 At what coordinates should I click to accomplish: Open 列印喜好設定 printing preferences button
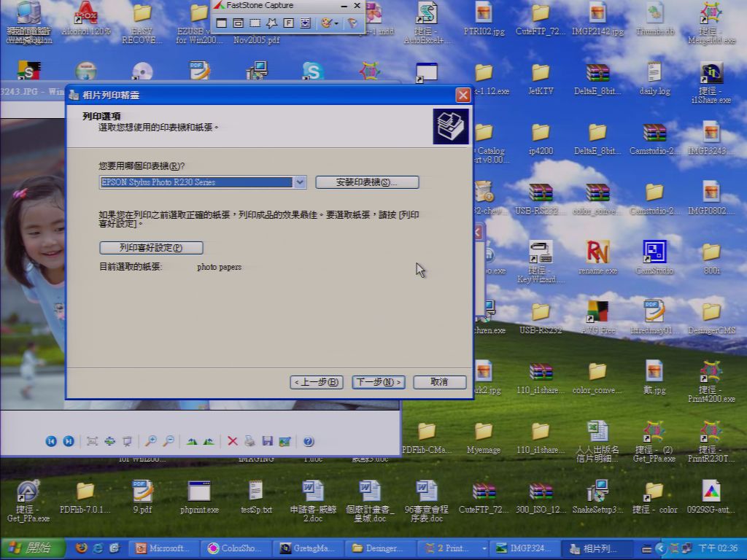pyautogui.click(x=151, y=248)
